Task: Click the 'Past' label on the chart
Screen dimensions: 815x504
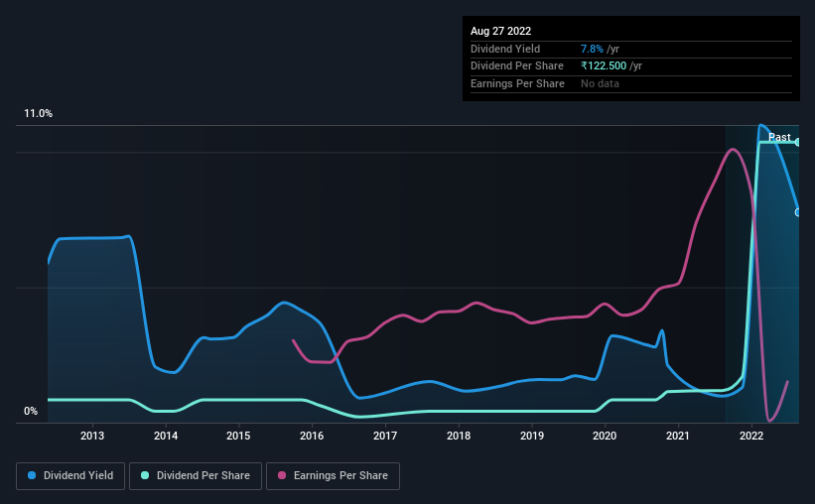Action: coord(779,137)
